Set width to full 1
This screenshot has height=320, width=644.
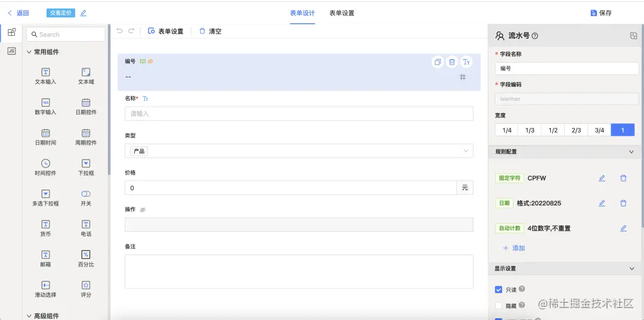pyautogui.click(x=623, y=130)
